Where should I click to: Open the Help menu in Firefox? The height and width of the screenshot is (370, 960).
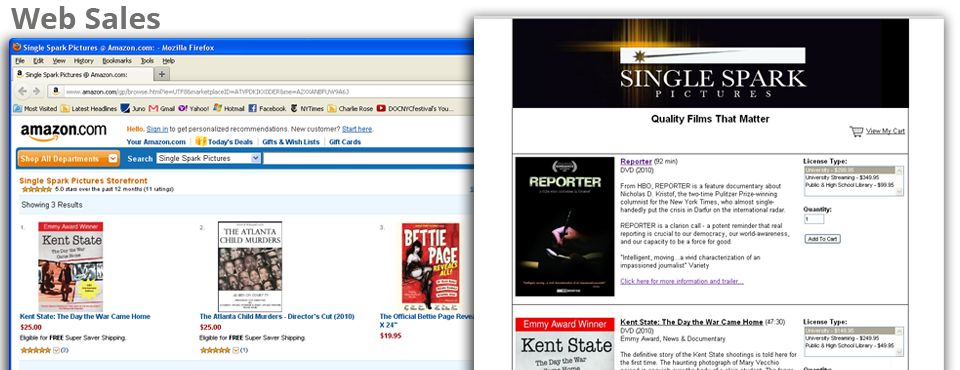pos(168,61)
